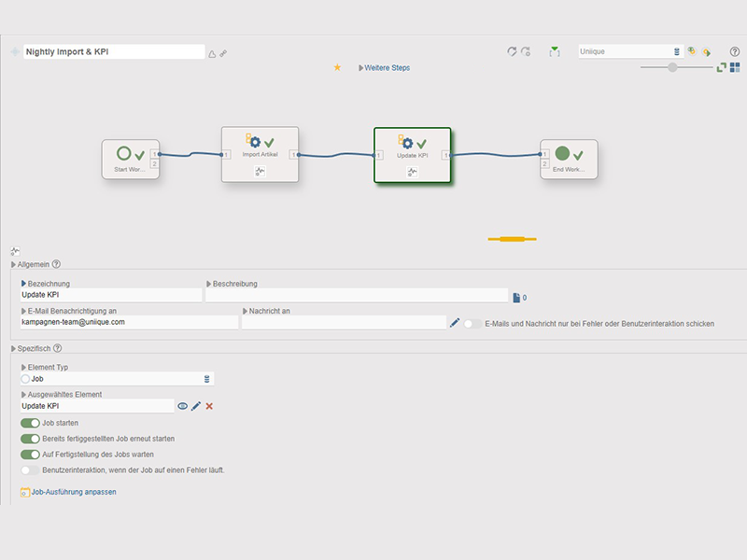Open the database picker in the Uniique field
This screenshot has height=560, width=747.
(x=676, y=51)
